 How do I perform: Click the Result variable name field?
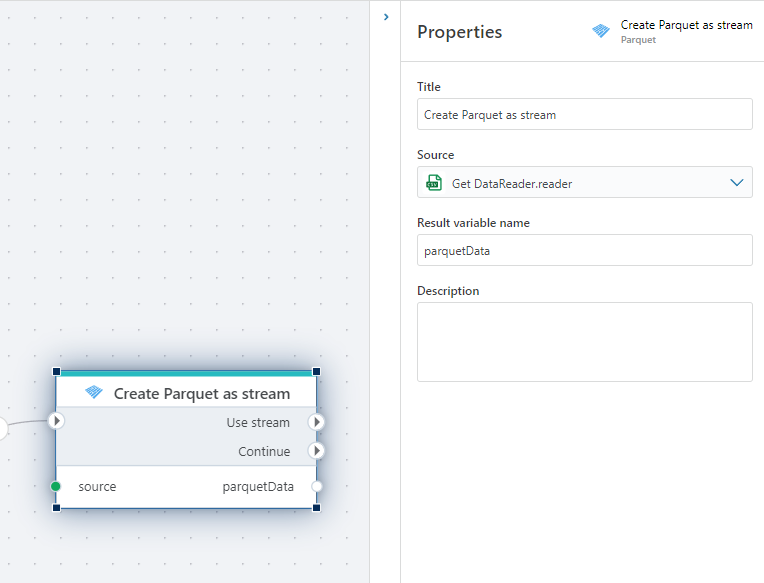584,251
